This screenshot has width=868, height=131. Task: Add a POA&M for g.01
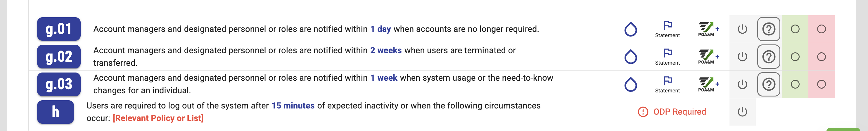(x=708, y=29)
